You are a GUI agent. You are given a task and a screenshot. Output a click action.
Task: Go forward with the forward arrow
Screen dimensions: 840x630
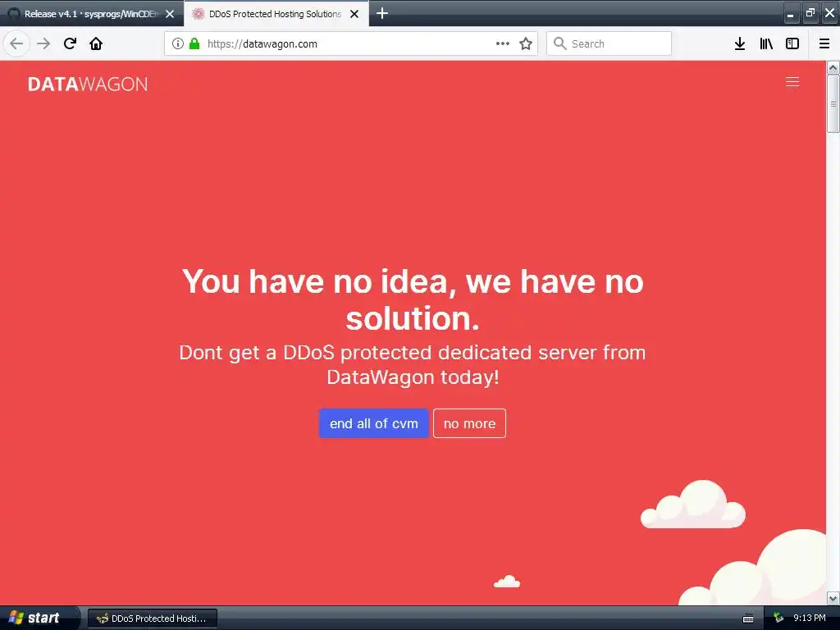click(43, 43)
